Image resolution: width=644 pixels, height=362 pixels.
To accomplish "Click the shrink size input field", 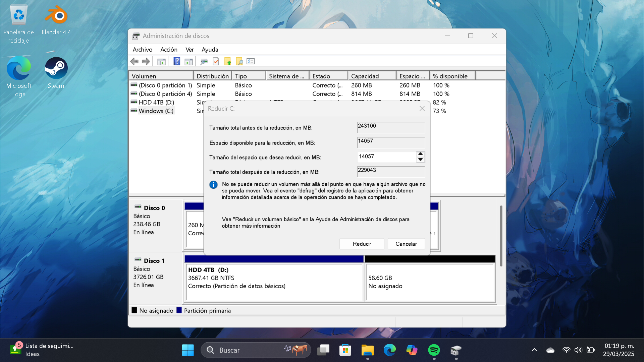I will 386,157.
